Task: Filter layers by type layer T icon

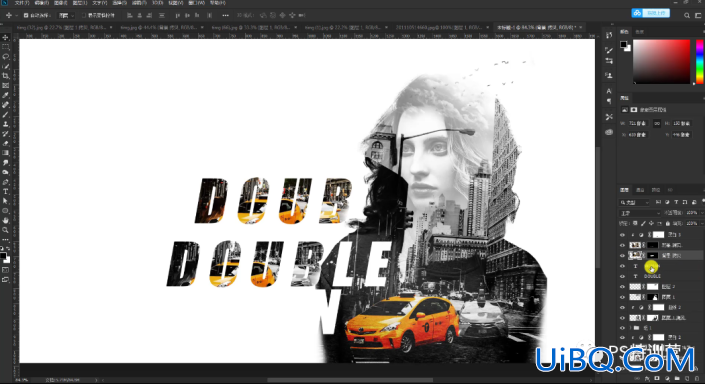Action: point(676,202)
